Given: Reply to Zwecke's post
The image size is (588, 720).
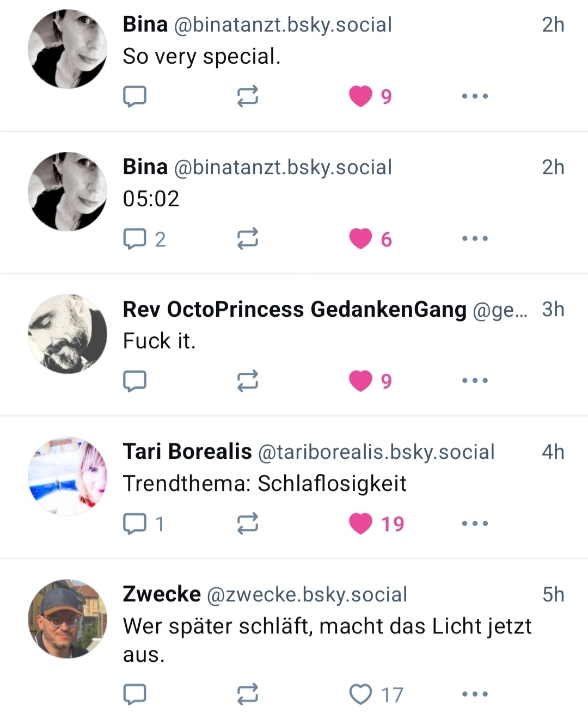Looking at the screenshot, I should click(x=134, y=694).
